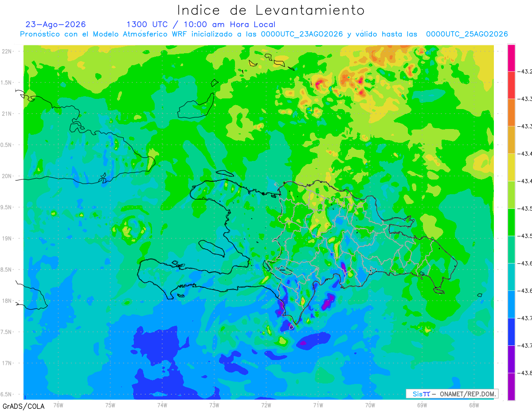The width and height of the screenshot is (532, 411).
Task: Click the '76W' longitude label
Action: 58,405
